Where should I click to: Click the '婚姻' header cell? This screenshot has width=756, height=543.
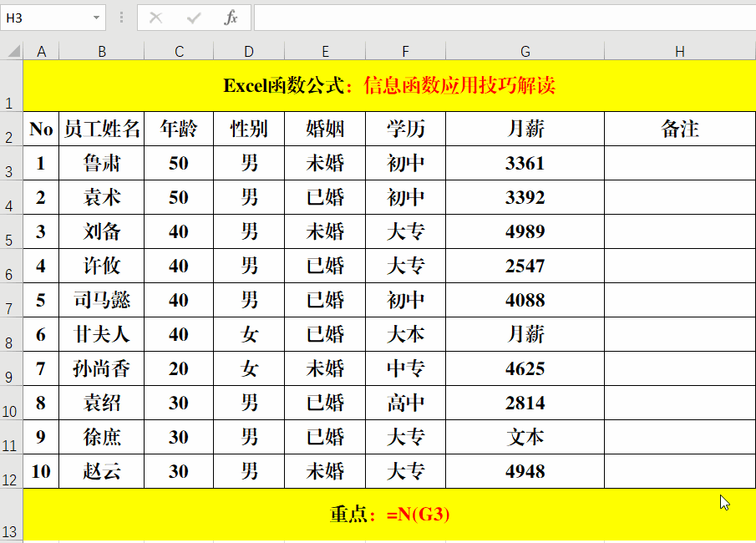(x=325, y=129)
